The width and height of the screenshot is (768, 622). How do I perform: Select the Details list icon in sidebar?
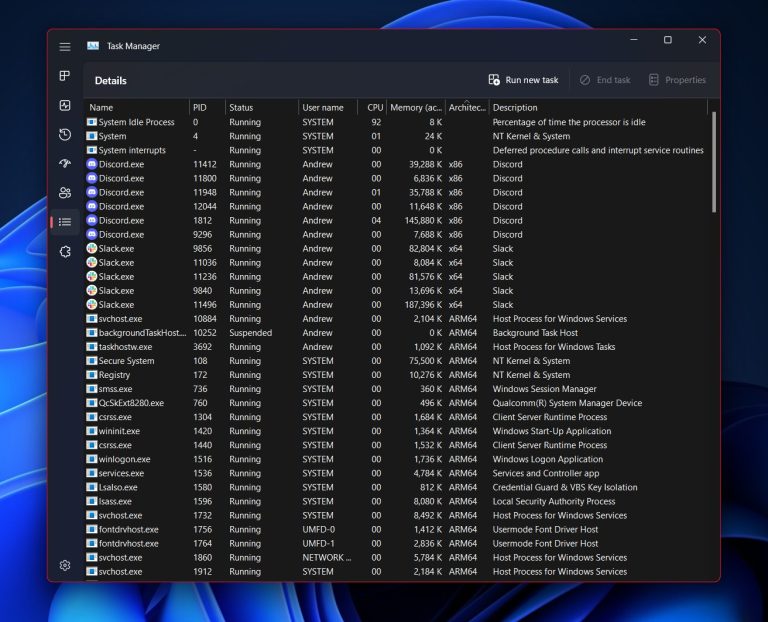(65, 222)
